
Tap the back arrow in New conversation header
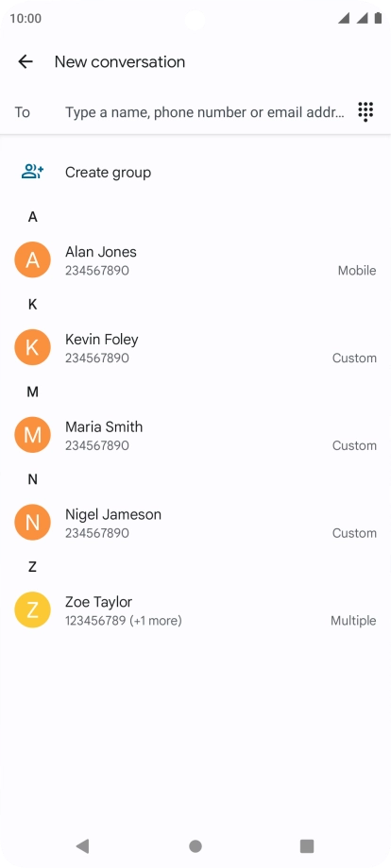pyautogui.click(x=25, y=61)
